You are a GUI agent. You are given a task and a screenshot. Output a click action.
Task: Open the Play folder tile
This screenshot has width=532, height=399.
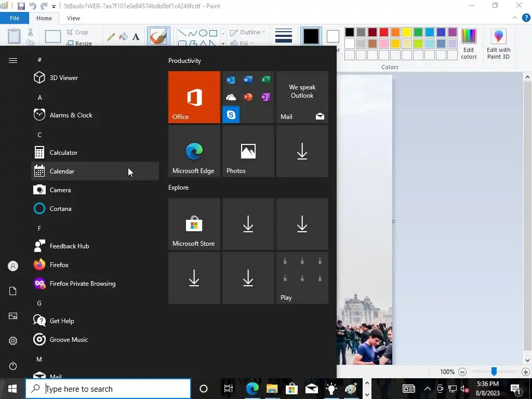pyautogui.click(x=302, y=278)
